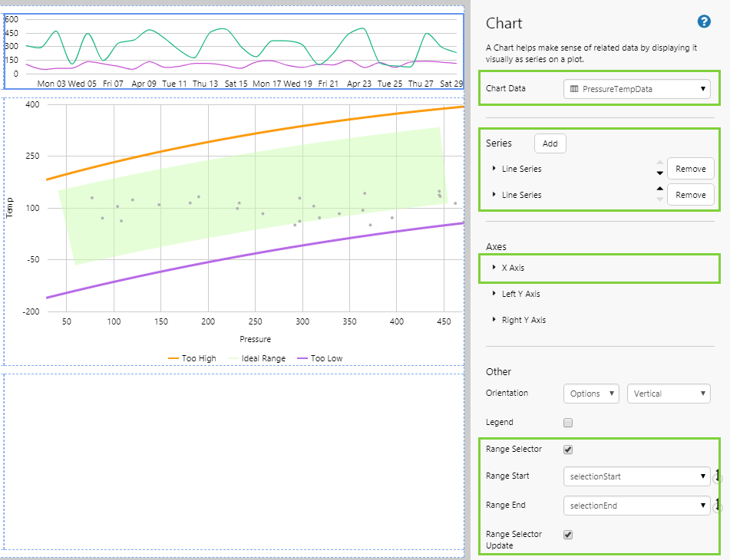Enable the Legend checkbox
730x560 pixels.
click(x=568, y=423)
